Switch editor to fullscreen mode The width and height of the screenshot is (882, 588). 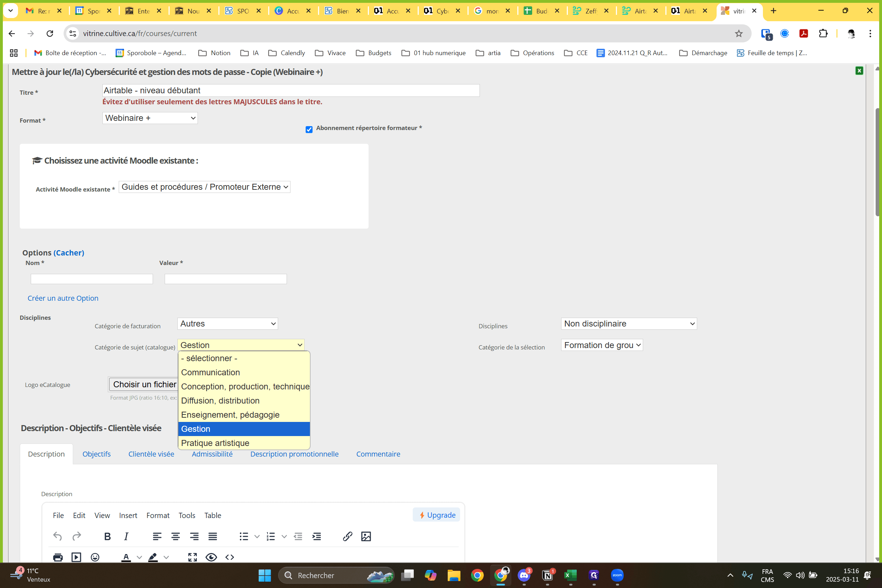[192, 557]
